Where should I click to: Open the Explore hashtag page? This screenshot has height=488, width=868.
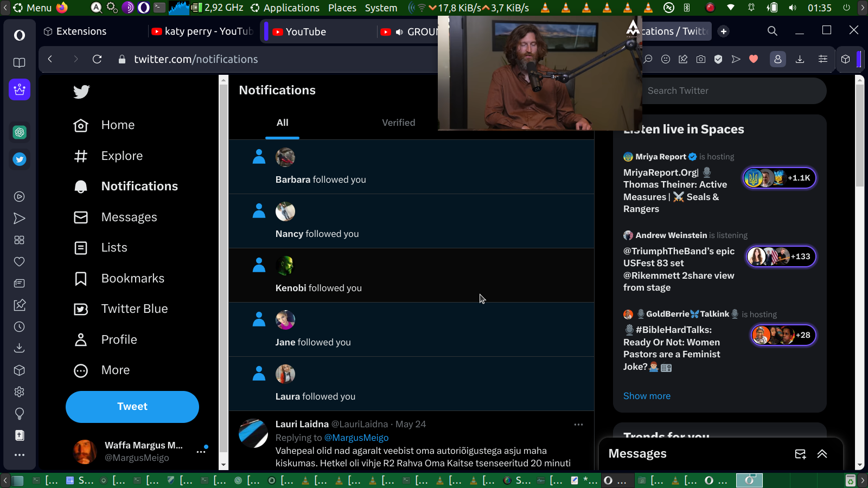tap(108, 156)
